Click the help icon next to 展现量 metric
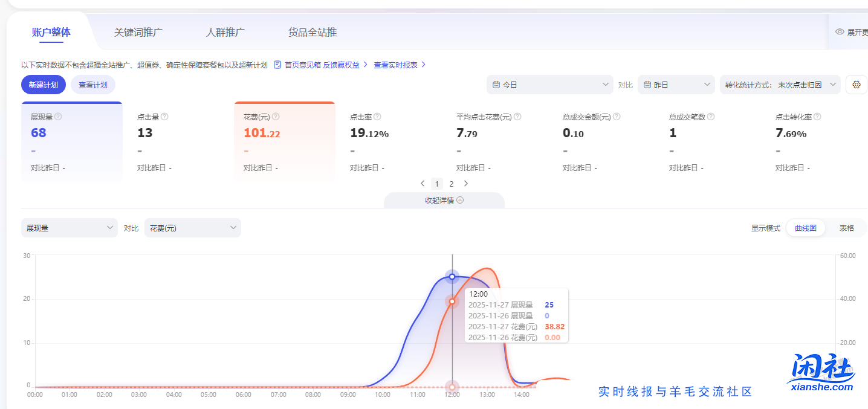This screenshot has height=409, width=868. tap(59, 116)
